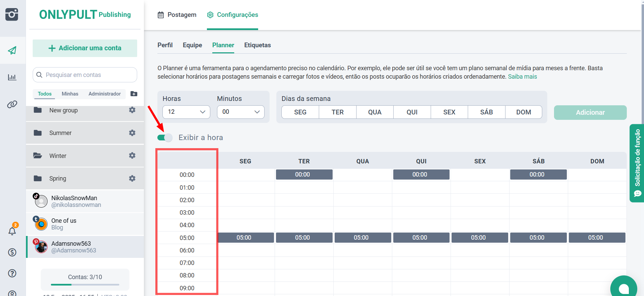
Task: Open the Horas dropdown
Action: (186, 112)
